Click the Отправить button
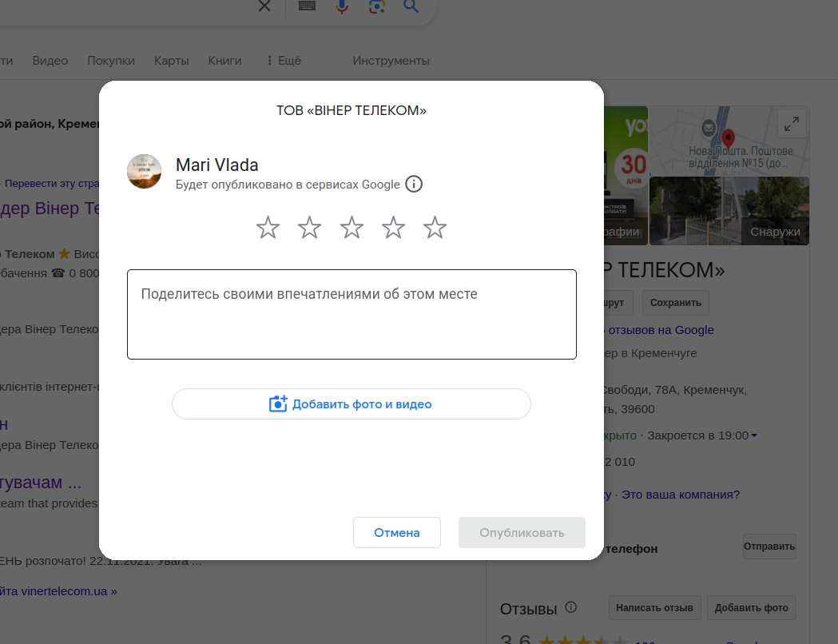838x644 pixels. click(769, 547)
